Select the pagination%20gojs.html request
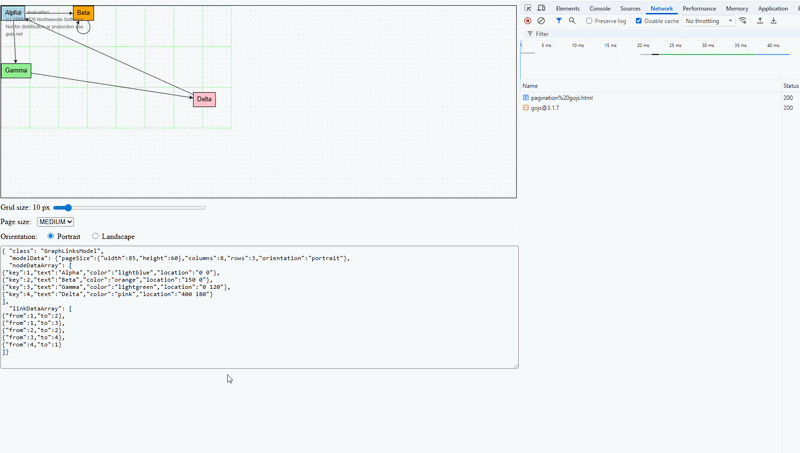The image size is (800, 453). [x=561, y=98]
